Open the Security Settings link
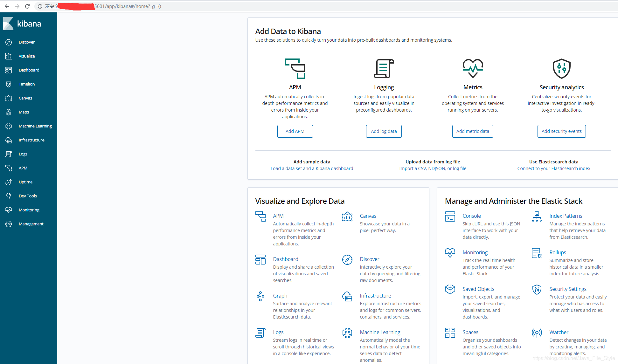Screen dimensions: 618x364 568,289
